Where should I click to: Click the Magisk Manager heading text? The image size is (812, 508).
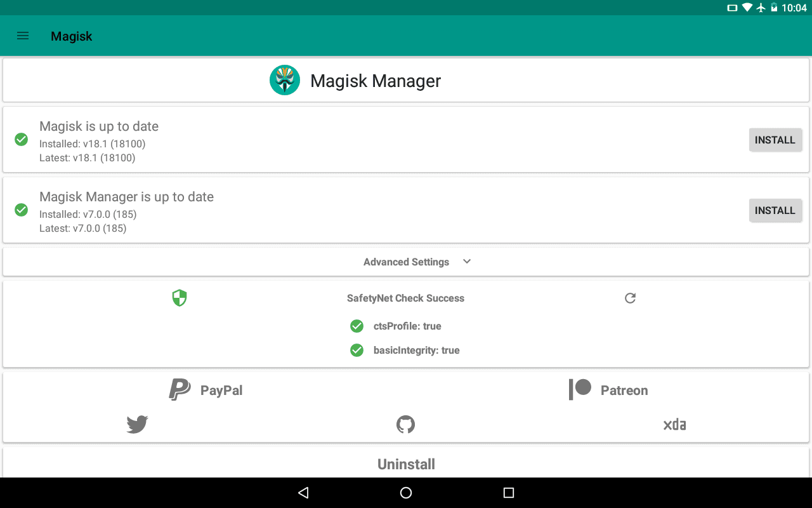click(376, 81)
